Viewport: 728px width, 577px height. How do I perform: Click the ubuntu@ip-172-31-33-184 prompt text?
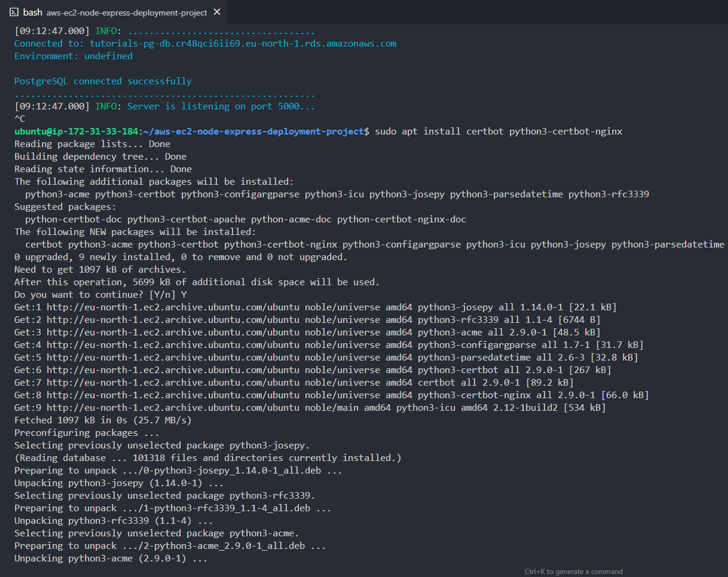(x=76, y=132)
